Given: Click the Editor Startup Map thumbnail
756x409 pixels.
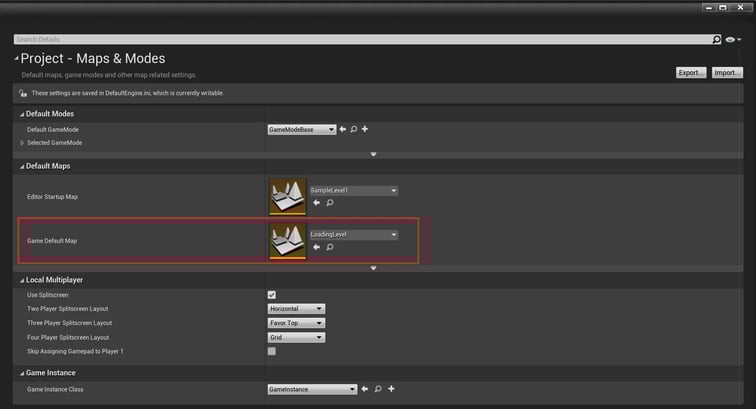Looking at the screenshot, I should coord(288,196).
